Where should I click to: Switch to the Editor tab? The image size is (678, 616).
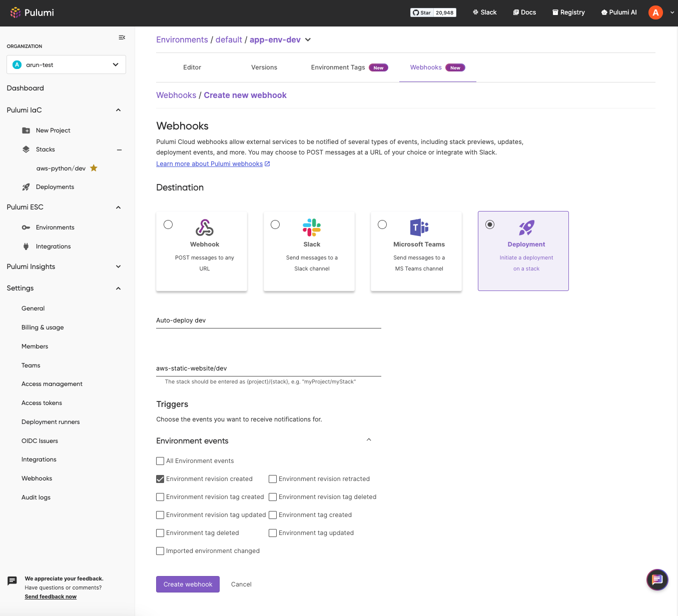click(x=192, y=67)
